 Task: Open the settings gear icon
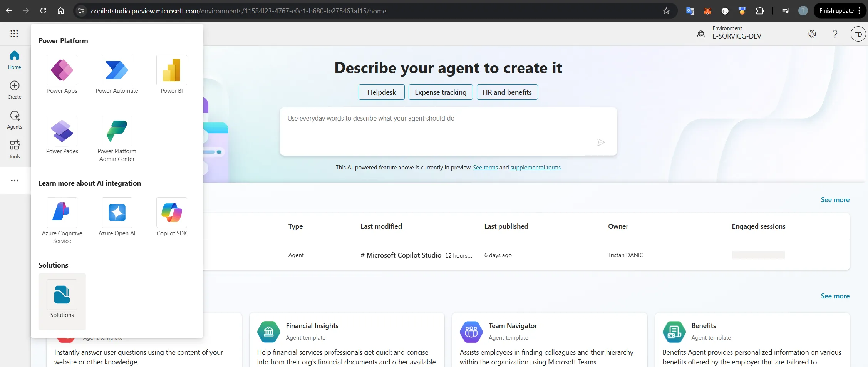812,34
